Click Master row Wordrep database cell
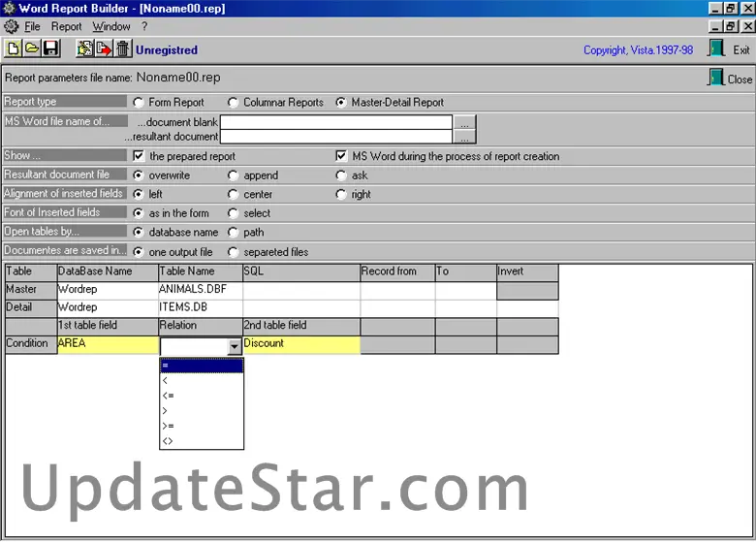The height and width of the screenshot is (542, 756). 108,289
